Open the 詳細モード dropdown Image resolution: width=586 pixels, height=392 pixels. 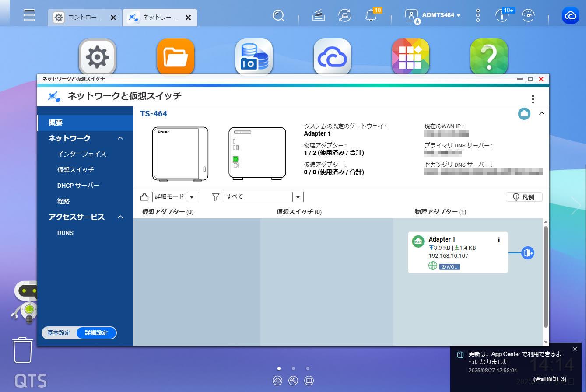click(175, 197)
